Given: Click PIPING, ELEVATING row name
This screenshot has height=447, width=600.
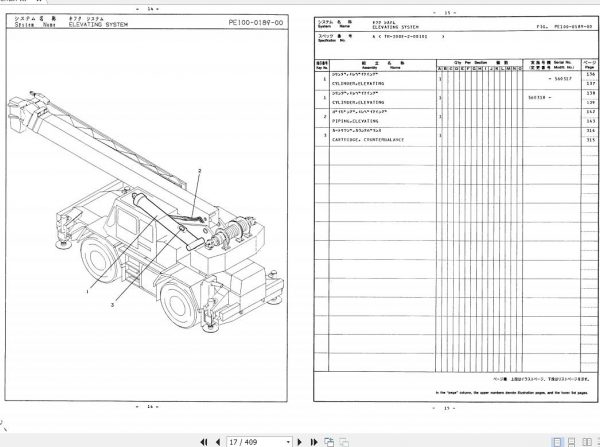Looking at the screenshot, I should point(355,121).
